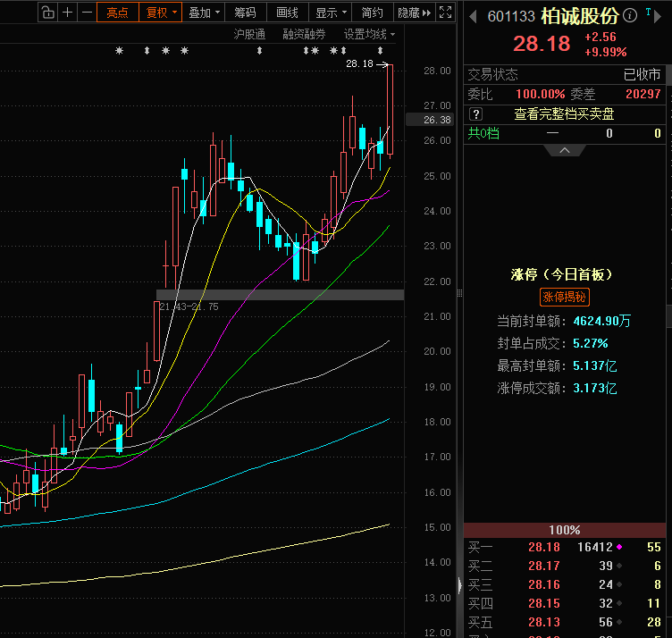The height and width of the screenshot is (638, 672).
Task: Click 当前封单额 4624.90万 value
Action: click(601, 321)
